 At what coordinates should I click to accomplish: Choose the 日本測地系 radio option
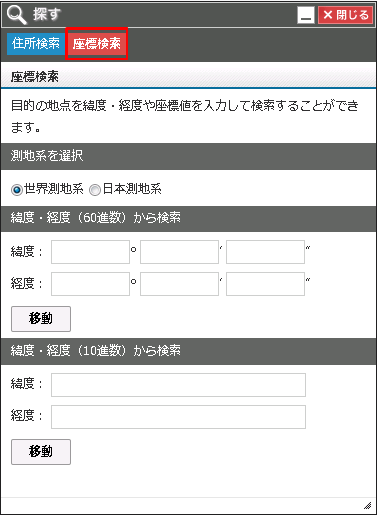[95, 190]
